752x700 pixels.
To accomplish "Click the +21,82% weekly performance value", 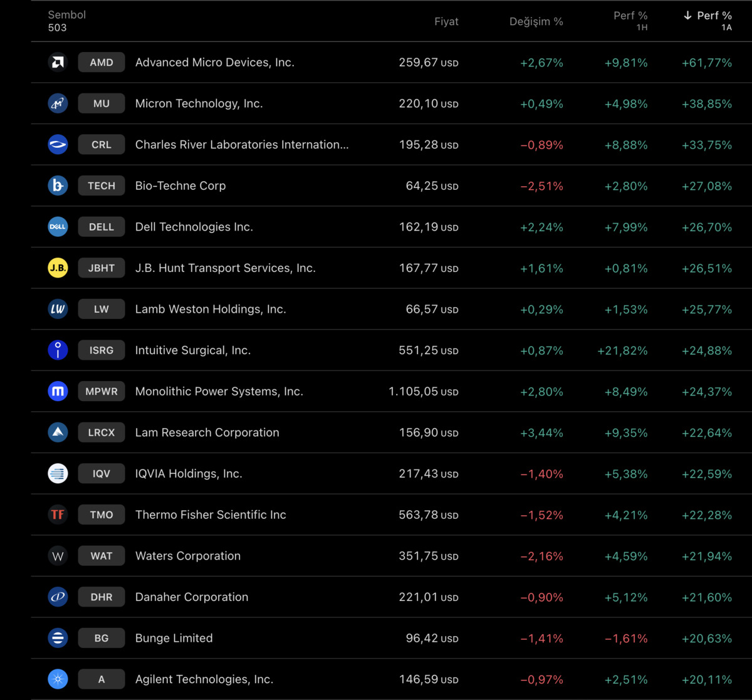I will point(623,350).
